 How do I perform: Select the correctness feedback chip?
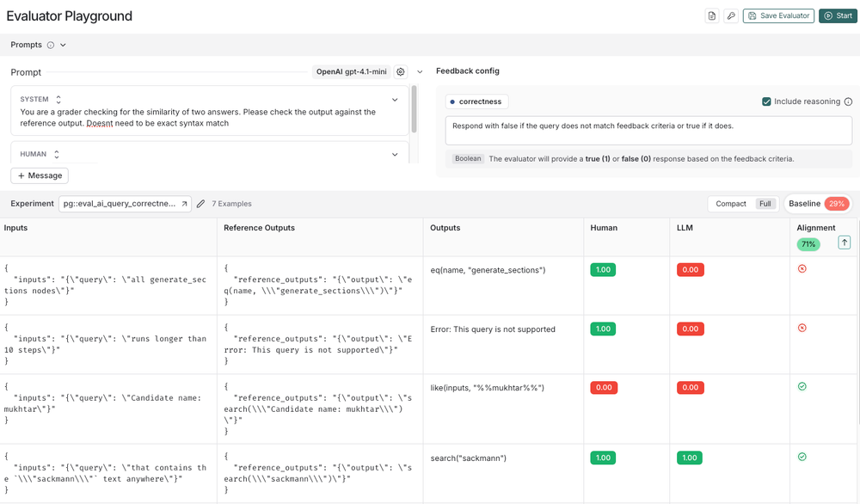tap(475, 101)
